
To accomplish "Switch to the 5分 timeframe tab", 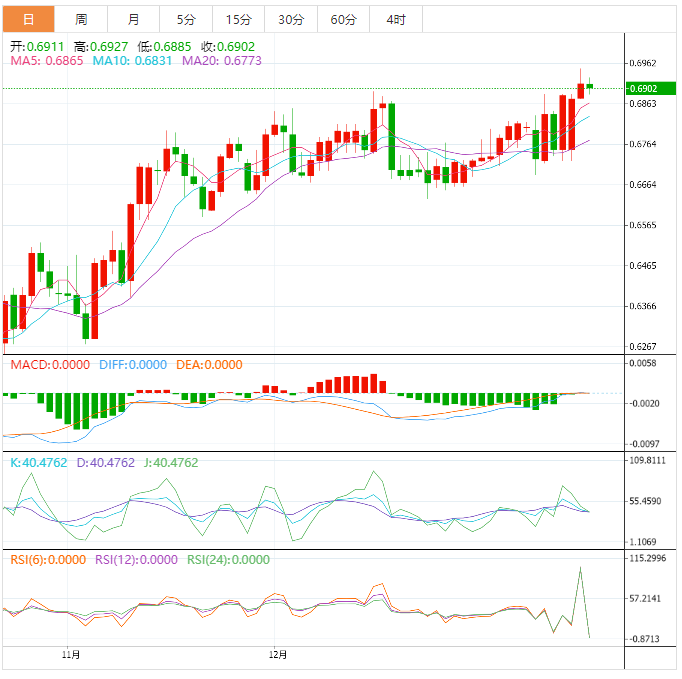I will click(186, 20).
